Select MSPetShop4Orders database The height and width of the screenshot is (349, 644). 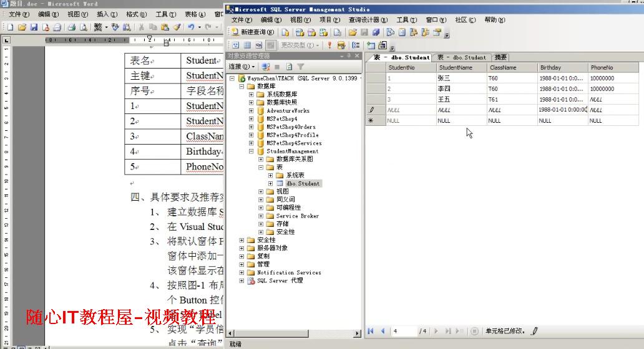coord(291,127)
